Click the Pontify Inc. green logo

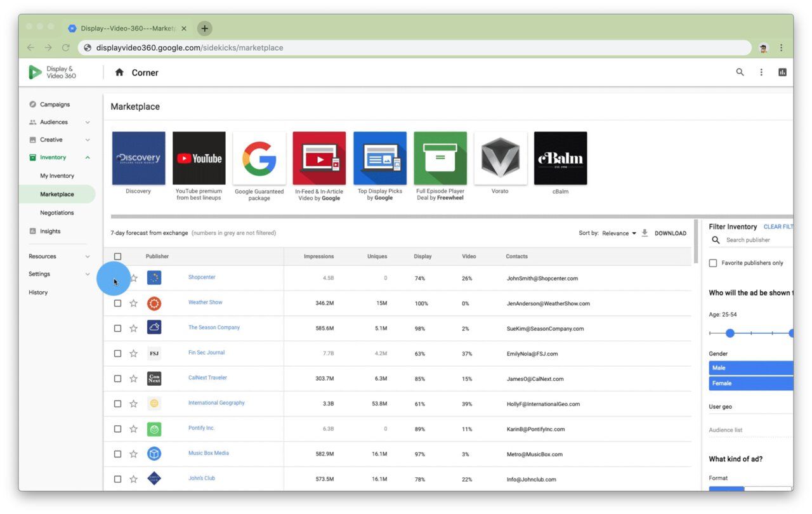[154, 429]
